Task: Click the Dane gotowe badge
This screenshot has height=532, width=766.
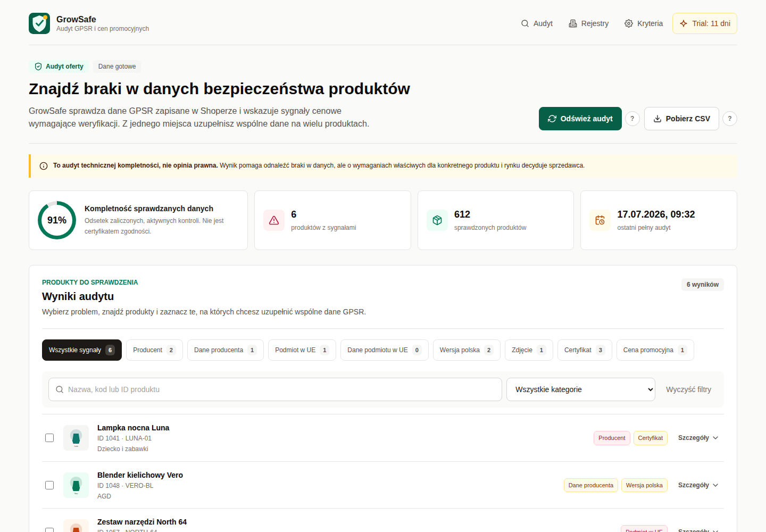Action: point(117,66)
